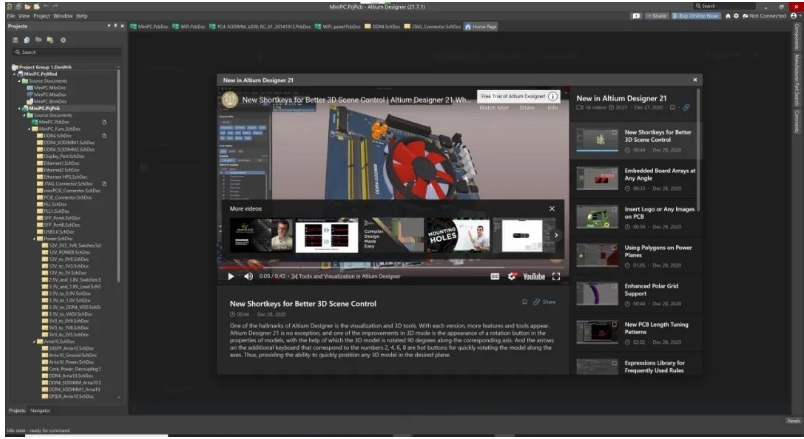
Task: Close the More videos overlay
Action: pyautogui.click(x=552, y=209)
